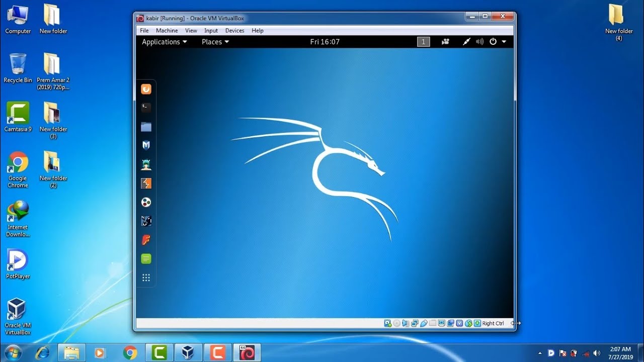Click workspace indicator number 1
Image resolution: width=644 pixels, height=362 pixels.
424,42
